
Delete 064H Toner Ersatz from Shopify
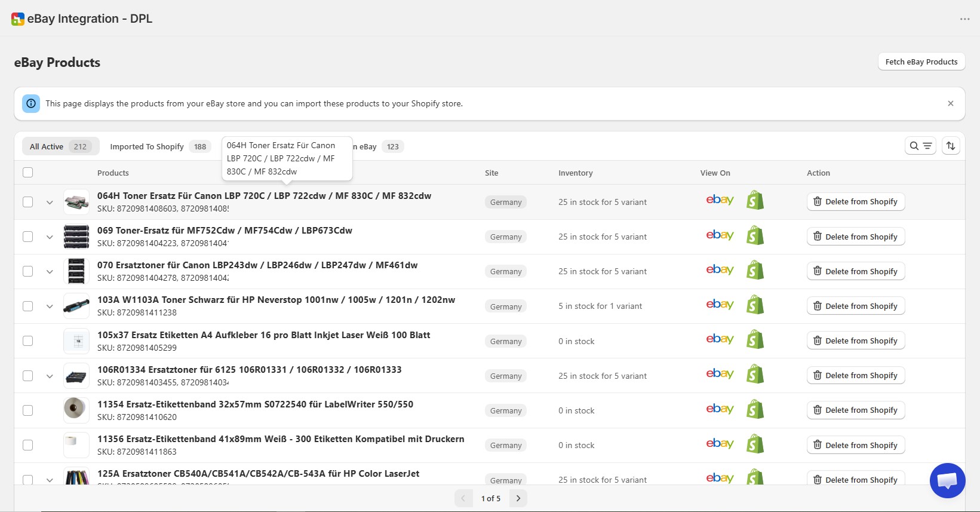point(856,202)
